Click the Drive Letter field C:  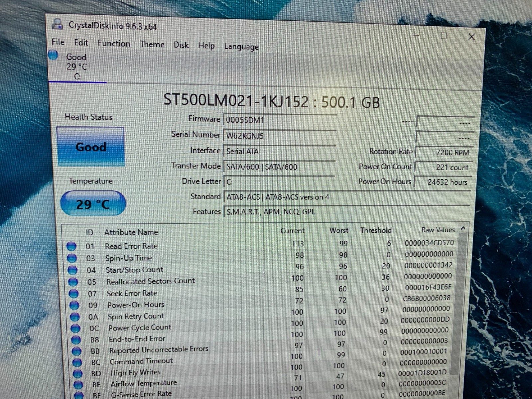tap(279, 182)
